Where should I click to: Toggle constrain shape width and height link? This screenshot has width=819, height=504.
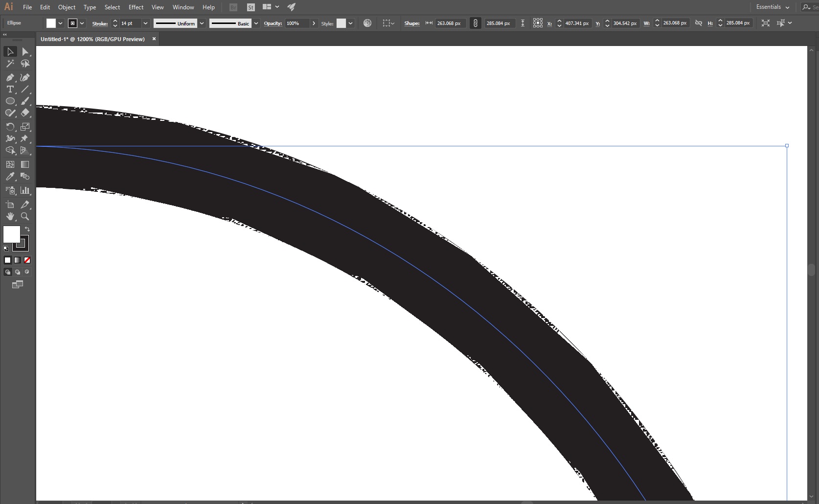coord(475,23)
